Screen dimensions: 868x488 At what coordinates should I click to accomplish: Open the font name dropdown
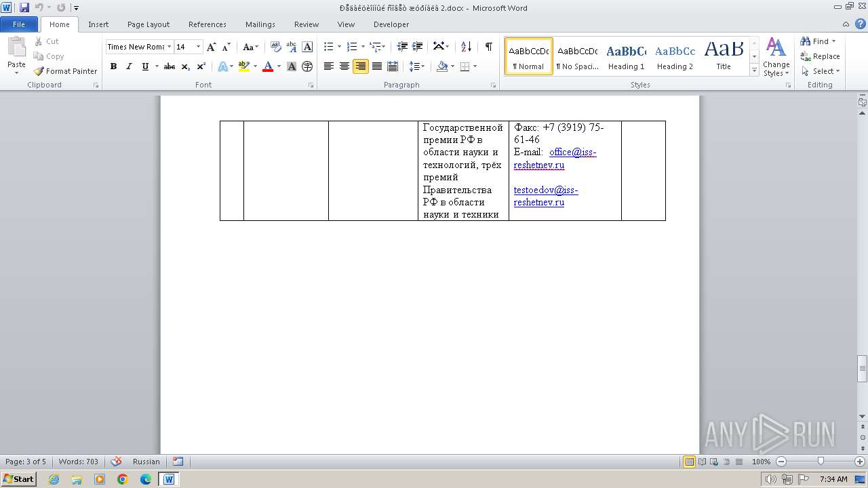point(169,47)
